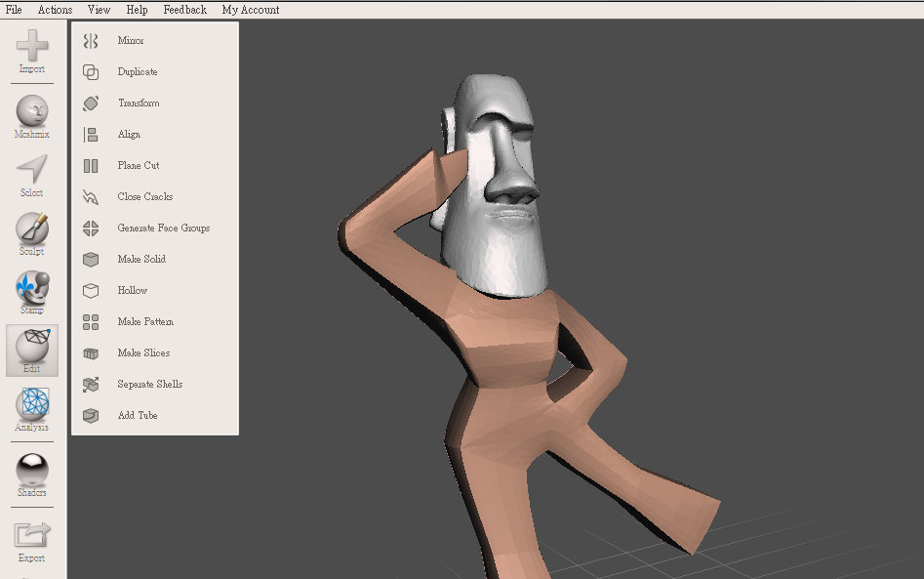Image resolution: width=924 pixels, height=579 pixels.
Task: Select the Align label
Action: coord(129,135)
